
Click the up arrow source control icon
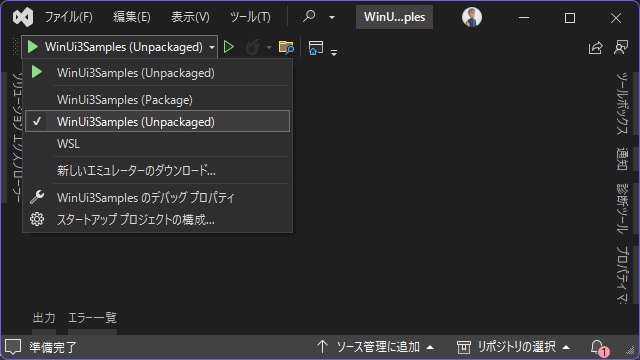pos(322,347)
